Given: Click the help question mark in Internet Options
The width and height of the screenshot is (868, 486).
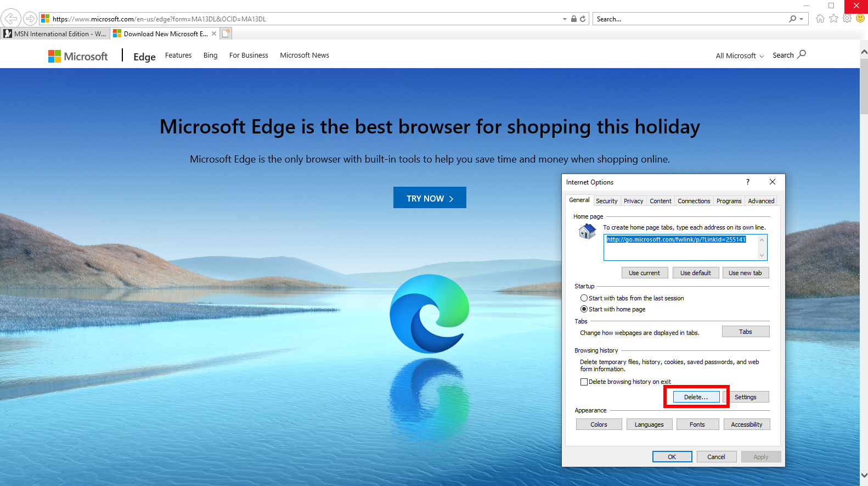Looking at the screenshot, I should [x=747, y=182].
